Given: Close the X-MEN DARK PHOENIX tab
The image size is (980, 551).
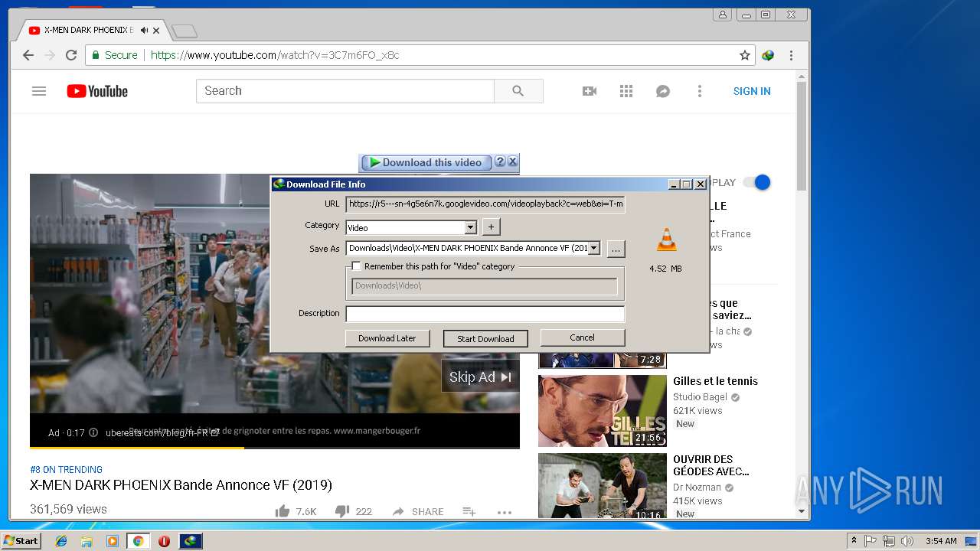Looking at the screenshot, I should tap(157, 31).
